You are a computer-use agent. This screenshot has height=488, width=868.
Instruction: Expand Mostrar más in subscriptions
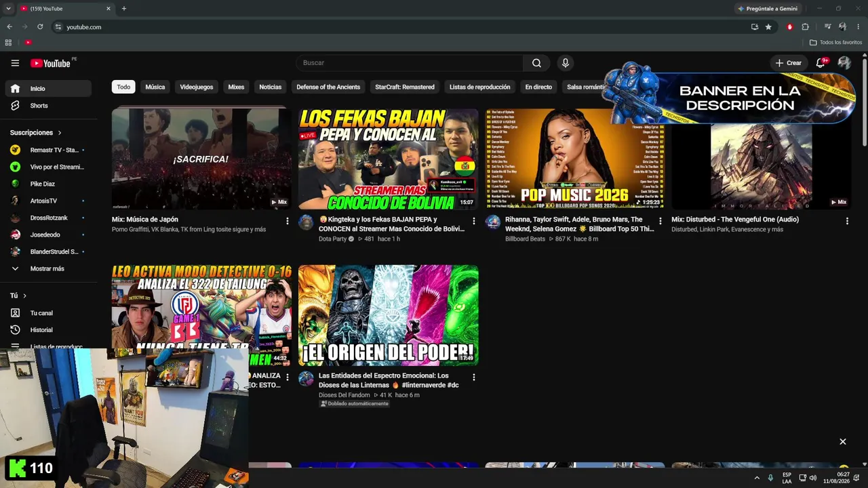point(47,269)
